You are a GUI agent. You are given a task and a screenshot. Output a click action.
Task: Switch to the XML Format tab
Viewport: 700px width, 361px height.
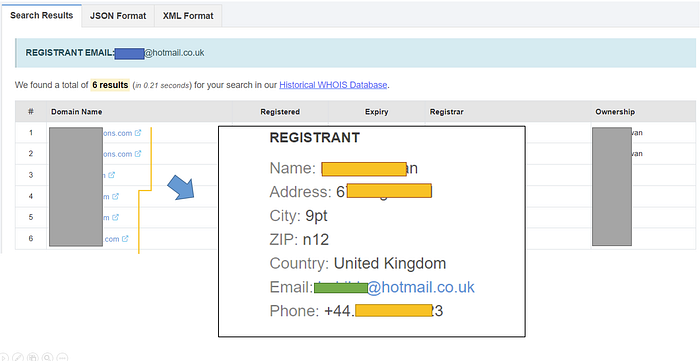(188, 16)
